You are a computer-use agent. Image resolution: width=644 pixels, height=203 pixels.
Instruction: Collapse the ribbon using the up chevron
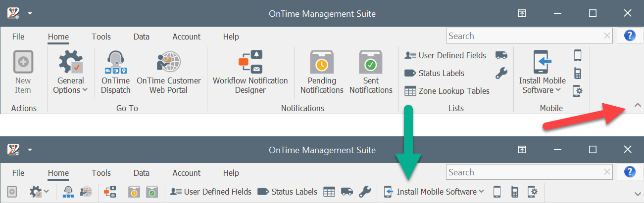tap(638, 105)
